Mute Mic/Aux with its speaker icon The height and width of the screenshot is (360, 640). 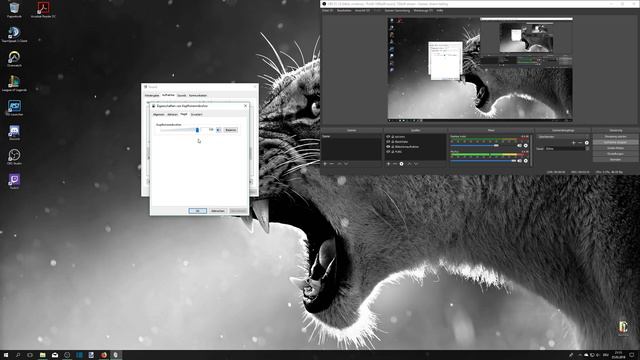point(520,160)
